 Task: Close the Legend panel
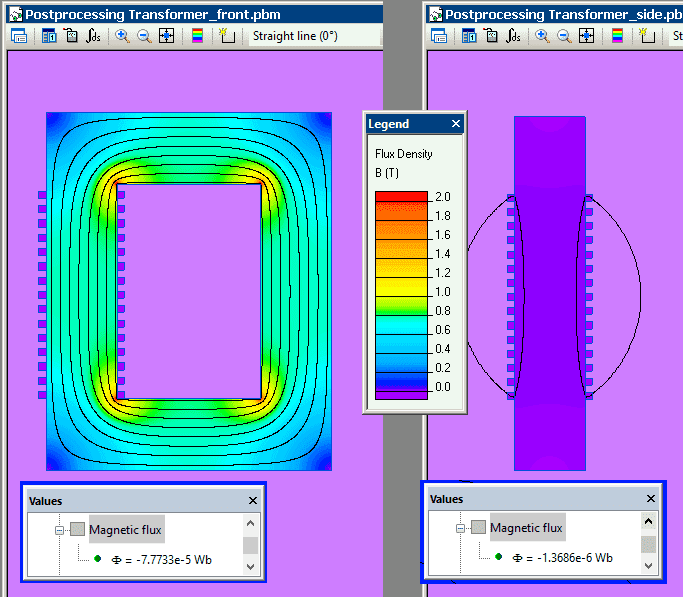tap(456, 124)
